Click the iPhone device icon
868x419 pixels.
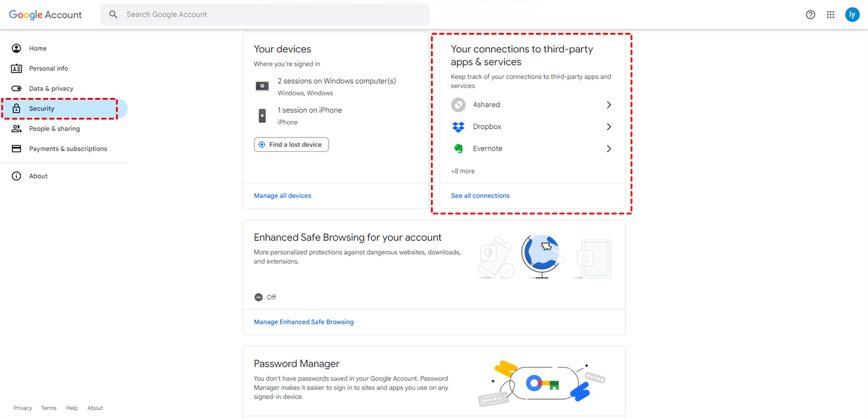tap(262, 116)
